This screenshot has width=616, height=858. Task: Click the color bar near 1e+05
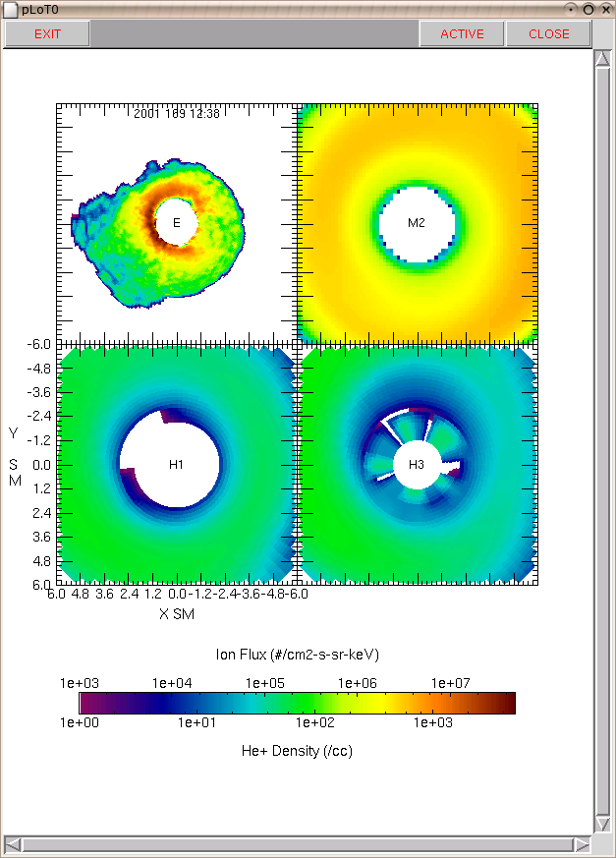pos(265,703)
